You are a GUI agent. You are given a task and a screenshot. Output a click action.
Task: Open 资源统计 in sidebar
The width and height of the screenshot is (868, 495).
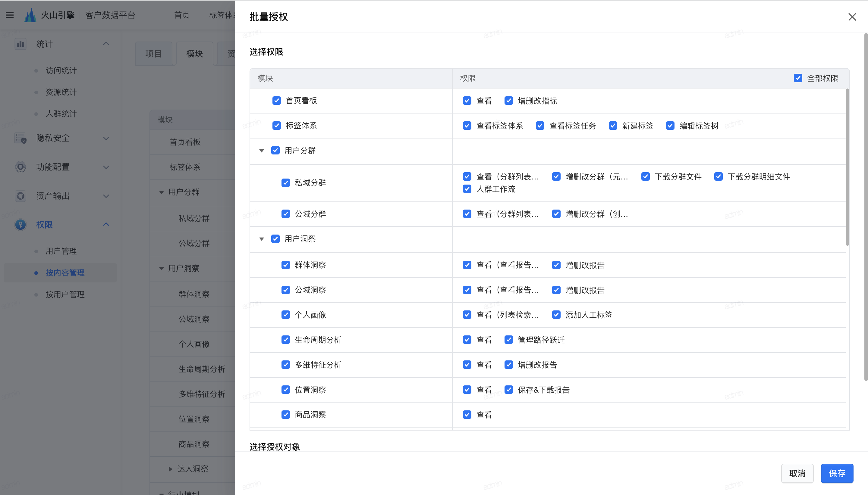(x=61, y=92)
